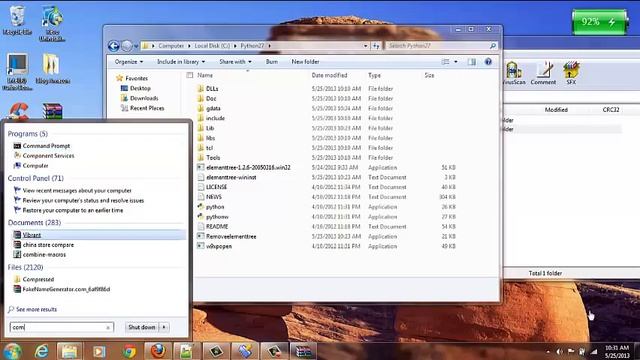Open the recent locations dropdown arrow
This screenshot has width=640, height=360.
coord(136,46)
